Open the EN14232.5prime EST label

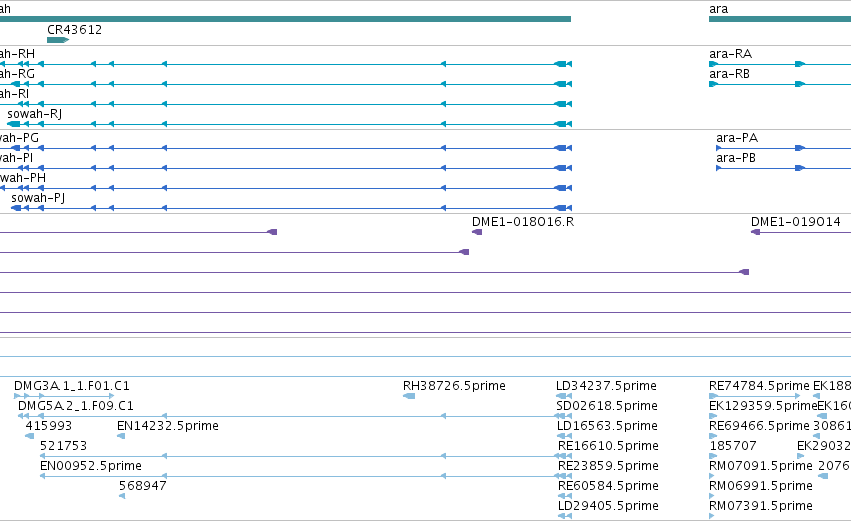click(x=168, y=426)
